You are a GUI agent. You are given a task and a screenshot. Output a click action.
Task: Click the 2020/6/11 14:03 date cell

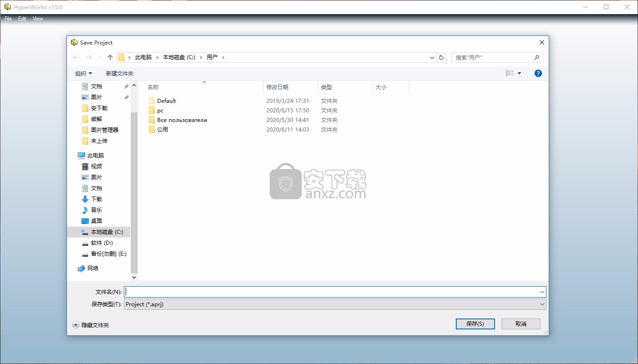288,130
